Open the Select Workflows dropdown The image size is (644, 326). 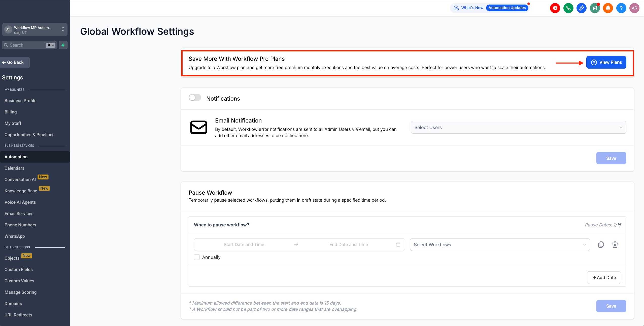click(x=500, y=245)
